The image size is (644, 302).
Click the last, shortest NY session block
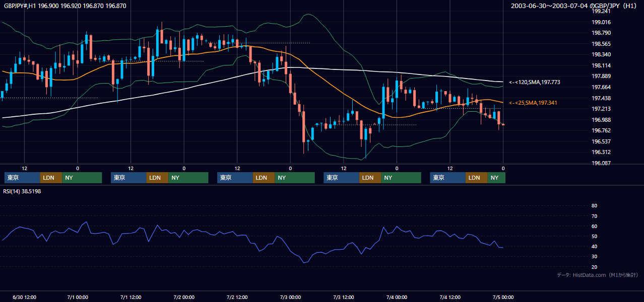(496, 178)
